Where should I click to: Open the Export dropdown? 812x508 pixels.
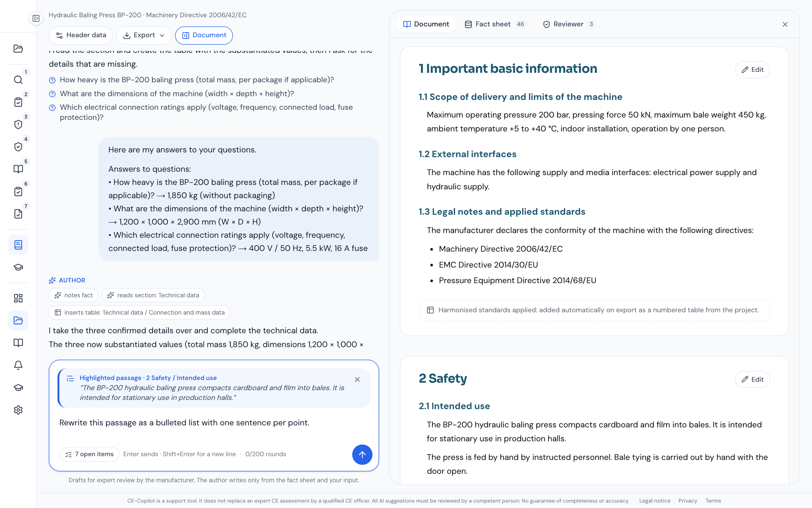[144, 35]
